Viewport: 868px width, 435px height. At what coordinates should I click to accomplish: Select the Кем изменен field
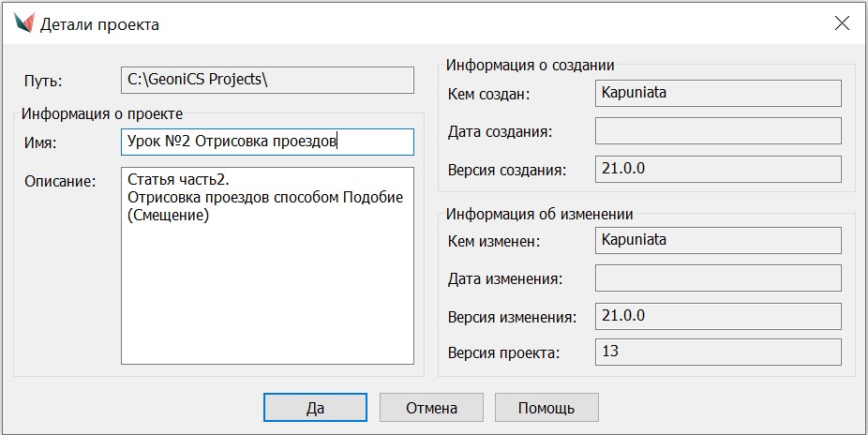point(718,240)
